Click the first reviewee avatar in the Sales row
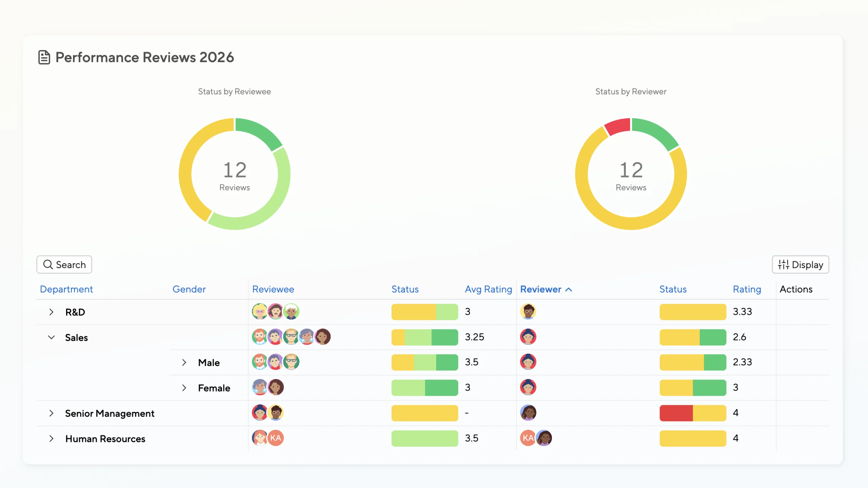 pyautogui.click(x=259, y=337)
